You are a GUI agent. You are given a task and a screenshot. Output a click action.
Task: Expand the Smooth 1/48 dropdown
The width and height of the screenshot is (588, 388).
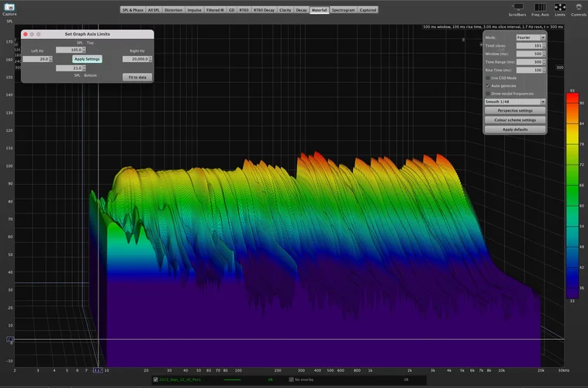click(x=515, y=102)
